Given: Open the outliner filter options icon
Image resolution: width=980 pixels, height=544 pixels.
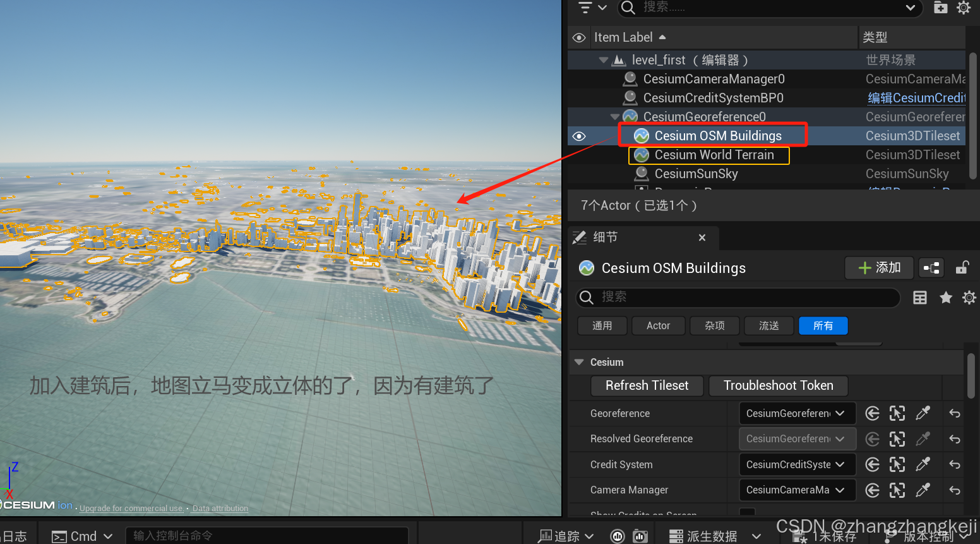Looking at the screenshot, I should (592, 8).
